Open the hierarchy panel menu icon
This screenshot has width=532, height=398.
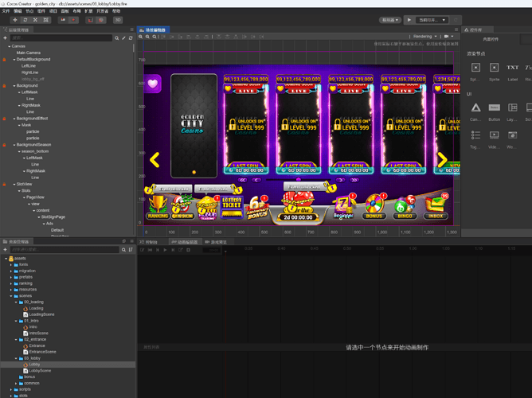click(x=132, y=29)
